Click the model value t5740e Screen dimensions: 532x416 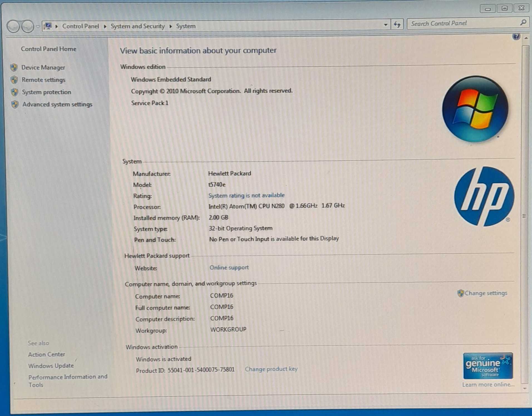coord(217,184)
